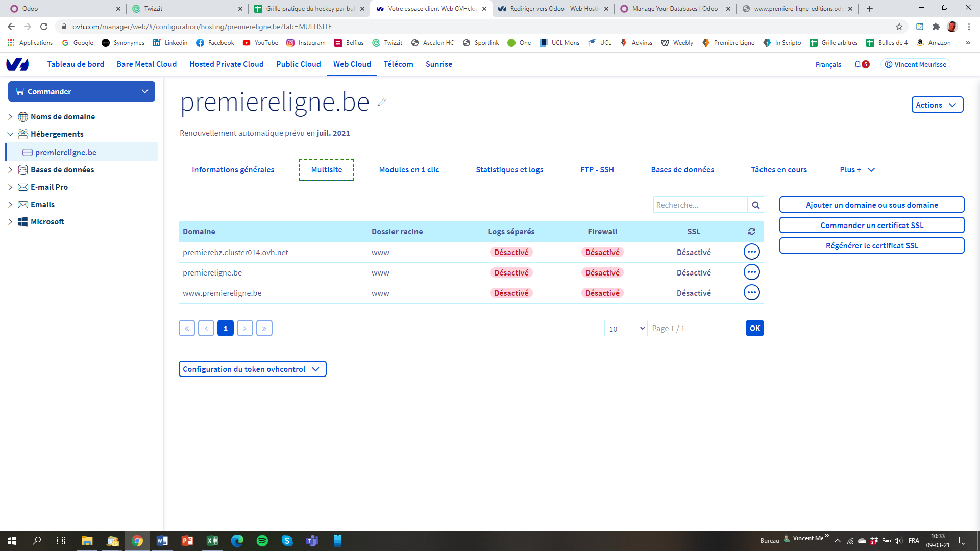Collapse the Hébergements tree section
Viewport: 980px width, 551px height.
tap(10, 134)
